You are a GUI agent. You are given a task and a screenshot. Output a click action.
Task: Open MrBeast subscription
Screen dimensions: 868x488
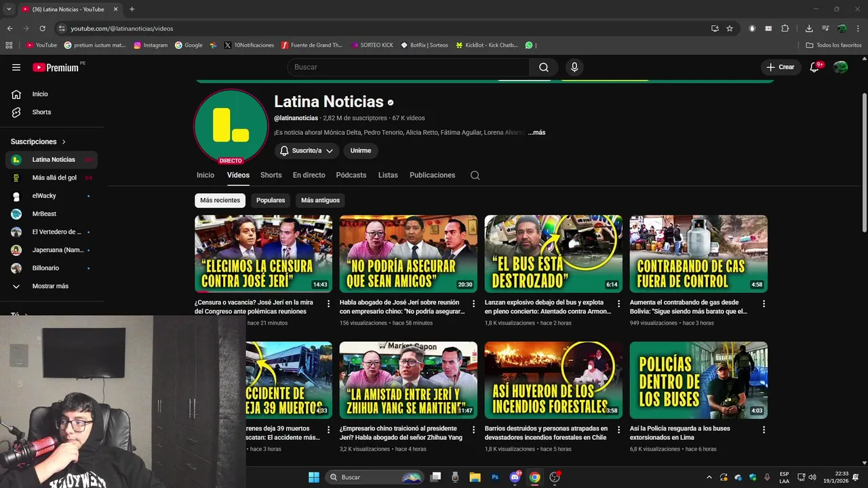[x=52, y=213]
